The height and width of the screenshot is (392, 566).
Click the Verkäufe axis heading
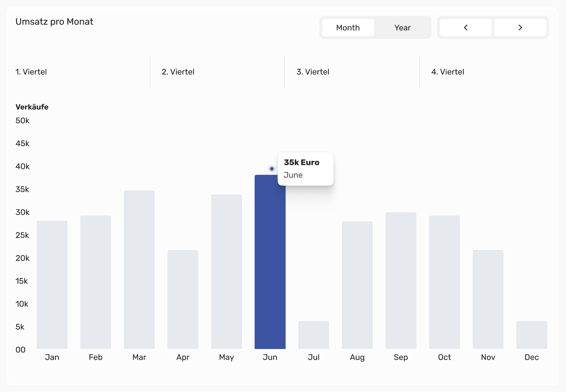[x=32, y=107]
